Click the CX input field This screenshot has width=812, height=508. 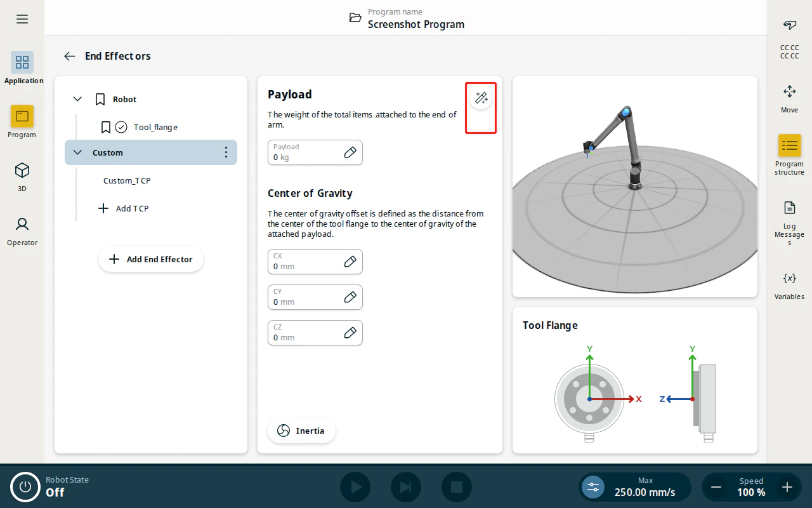(315, 262)
